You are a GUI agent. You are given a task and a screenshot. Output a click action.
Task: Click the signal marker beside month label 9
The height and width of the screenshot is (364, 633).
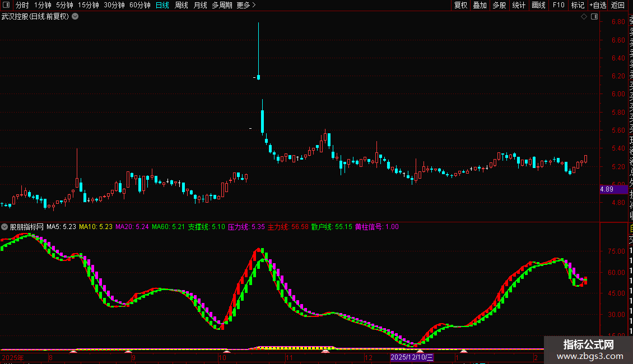(128, 352)
